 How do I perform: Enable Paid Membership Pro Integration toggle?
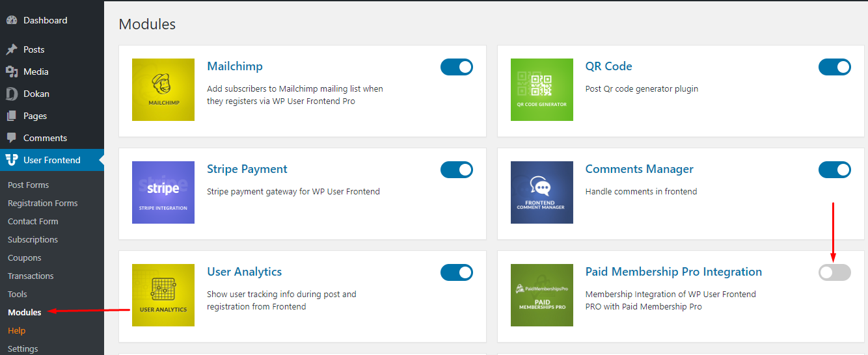pos(835,273)
